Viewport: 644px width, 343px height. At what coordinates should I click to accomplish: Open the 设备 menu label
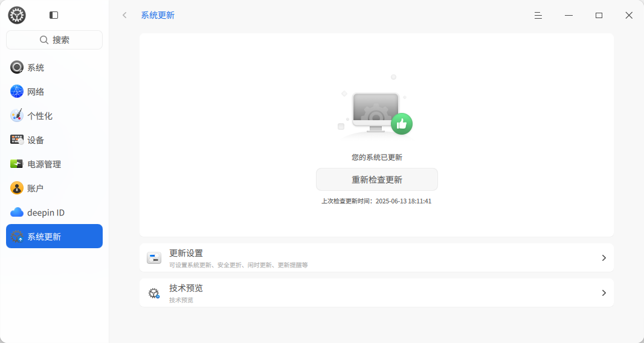pyautogui.click(x=36, y=140)
